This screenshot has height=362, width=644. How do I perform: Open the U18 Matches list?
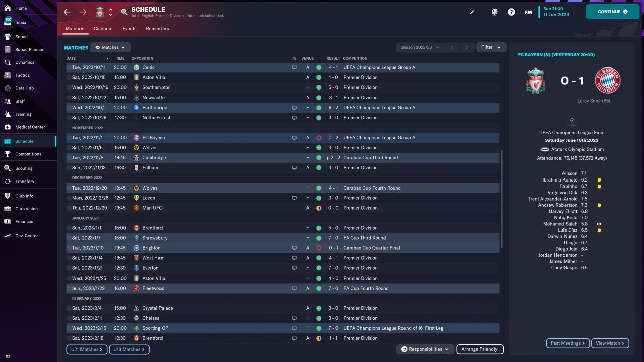[x=129, y=349]
